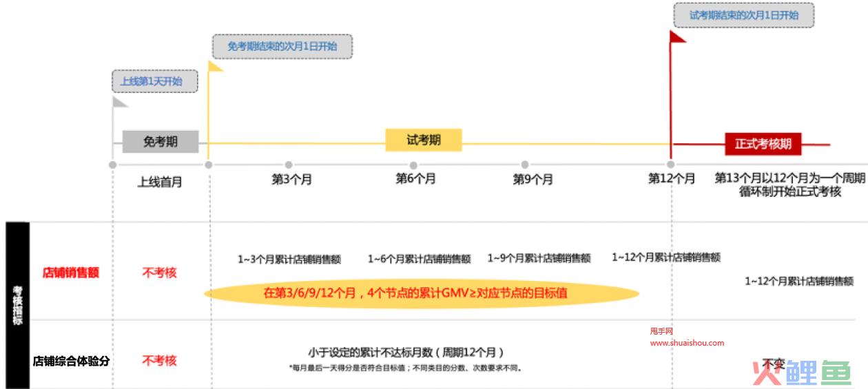868x389 pixels.
Task: Select the gray 免考期 label
Action: [161, 142]
